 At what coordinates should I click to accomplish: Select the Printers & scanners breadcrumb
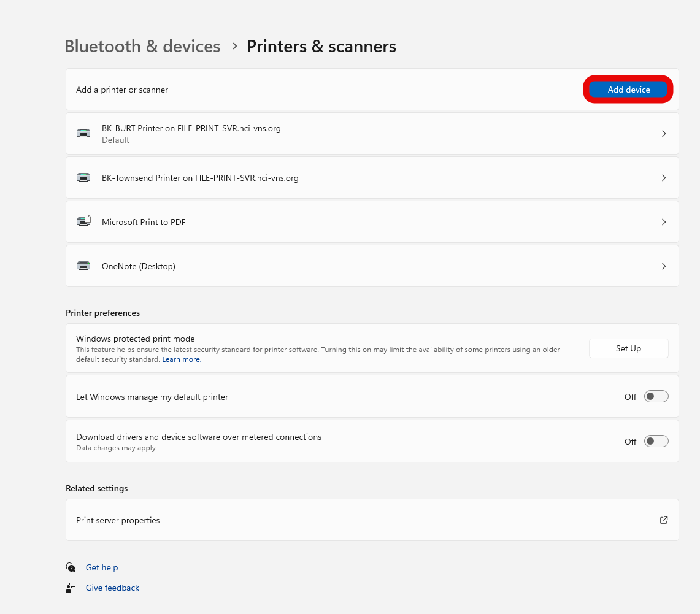point(321,46)
